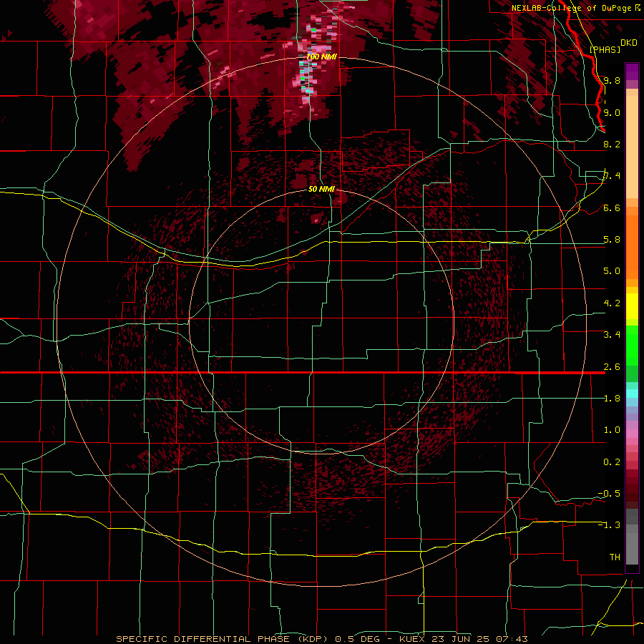Click the 9.0 legend value
Screen dimensions: 644x644
(612, 112)
